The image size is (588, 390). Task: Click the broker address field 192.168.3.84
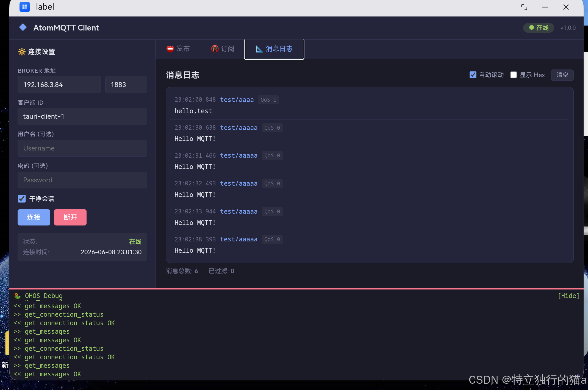click(x=59, y=85)
